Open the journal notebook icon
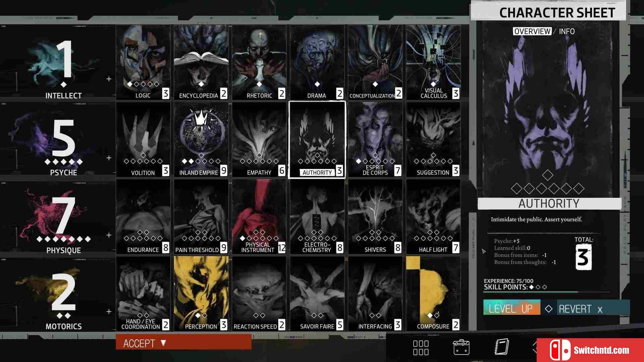 click(502, 347)
